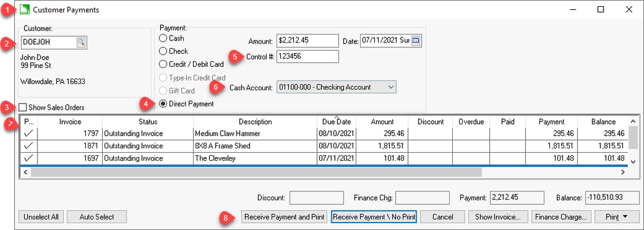Click the horizontal scrollbar of invoice grid
The image size is (644, 230).
(x=256, y=173)
